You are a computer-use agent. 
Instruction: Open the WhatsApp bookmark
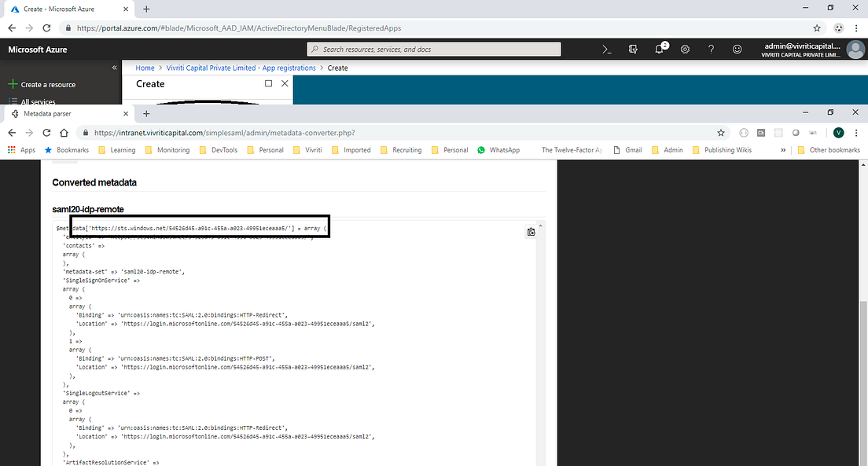[x=498, y=150]
